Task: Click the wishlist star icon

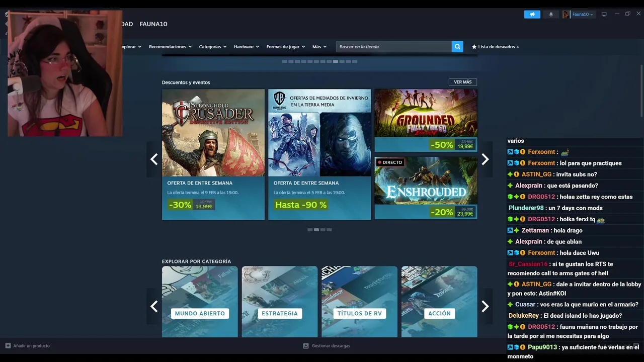Action: tap(474, 47)
